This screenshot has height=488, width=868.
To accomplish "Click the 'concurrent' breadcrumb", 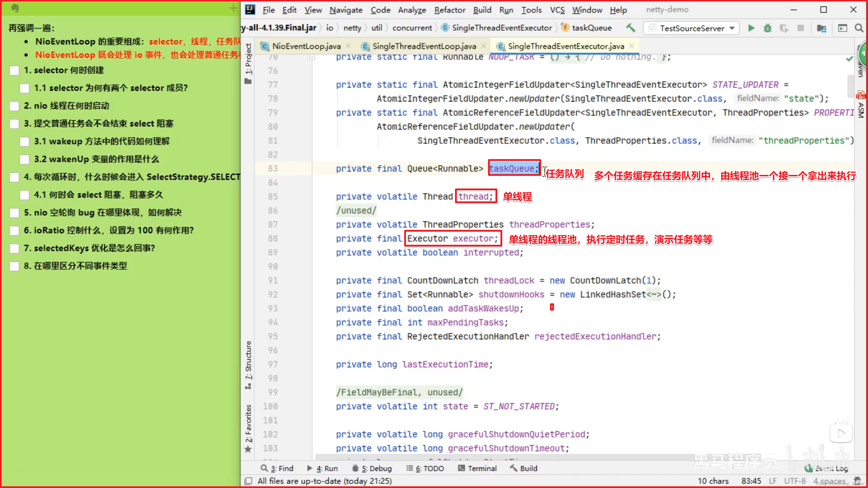I will [x=412, y=28].
